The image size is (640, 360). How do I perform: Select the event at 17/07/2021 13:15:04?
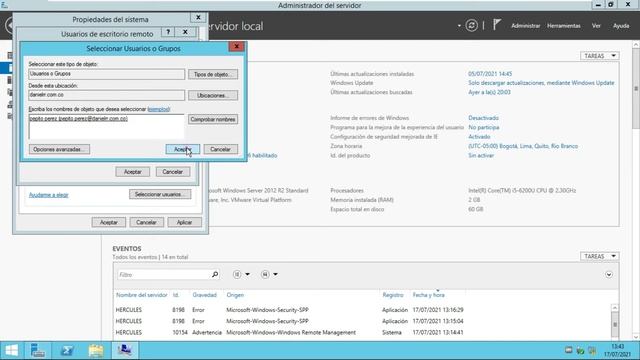tap(363, 321)
